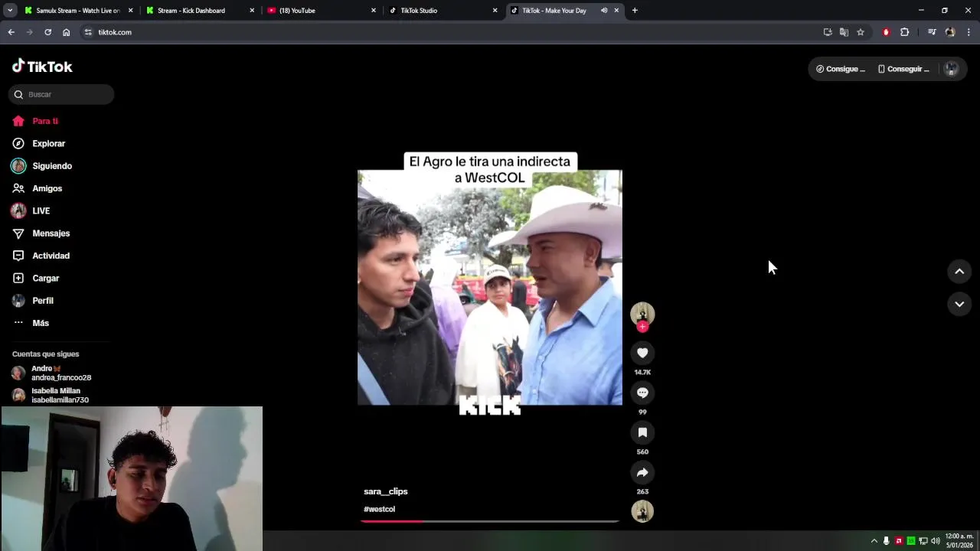
Task: Open creator avatar next to the video
Action: pyautogui.click(x=642, y=314)
